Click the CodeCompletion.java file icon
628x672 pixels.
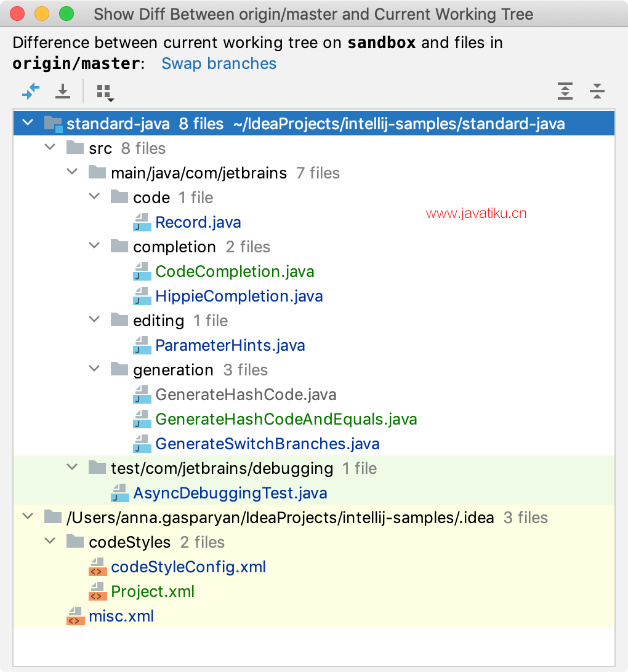pyautogui.click(x=142, y=271)
